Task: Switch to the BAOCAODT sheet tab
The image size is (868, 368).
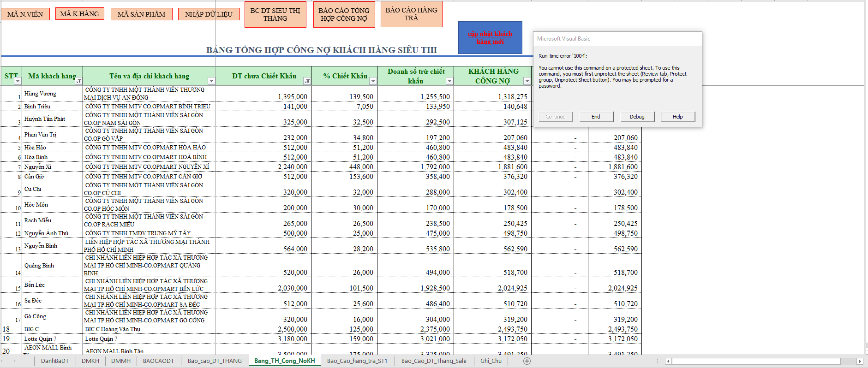Action: [x=158, y=361]
